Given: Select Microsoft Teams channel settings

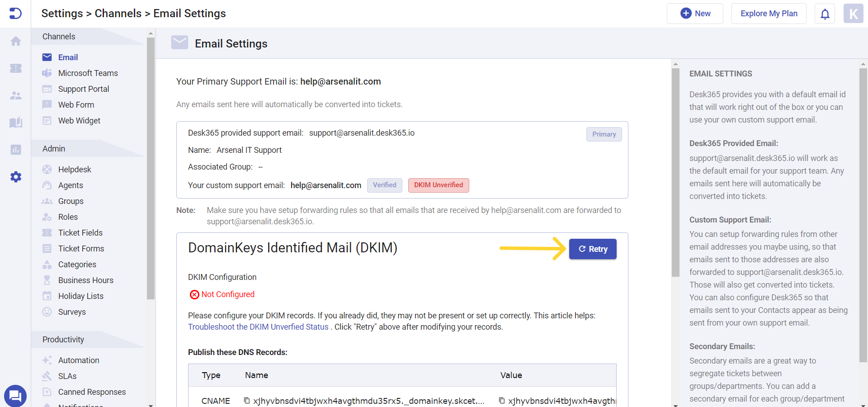Looking at the screenshot, I should pos(88,73).
